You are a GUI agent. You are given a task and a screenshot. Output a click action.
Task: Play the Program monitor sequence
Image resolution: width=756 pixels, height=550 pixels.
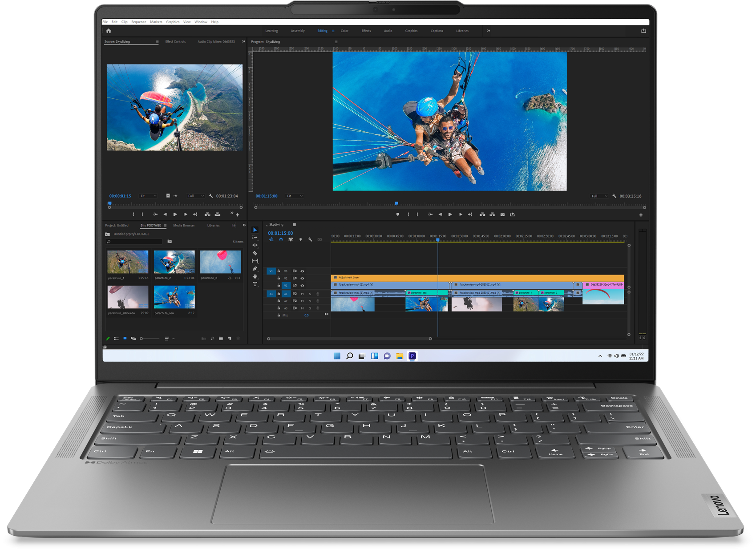point(450,214)
